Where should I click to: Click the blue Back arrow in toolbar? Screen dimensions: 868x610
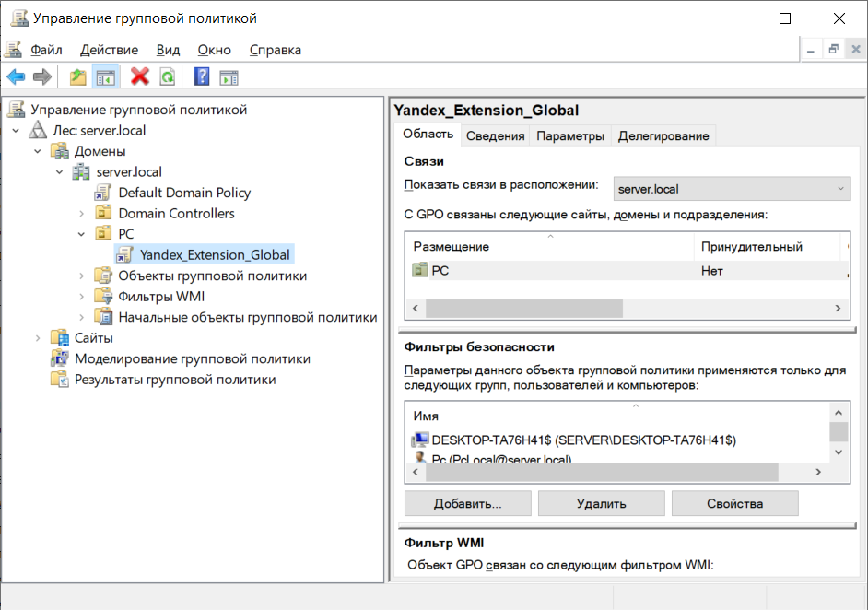coord(16,76)
